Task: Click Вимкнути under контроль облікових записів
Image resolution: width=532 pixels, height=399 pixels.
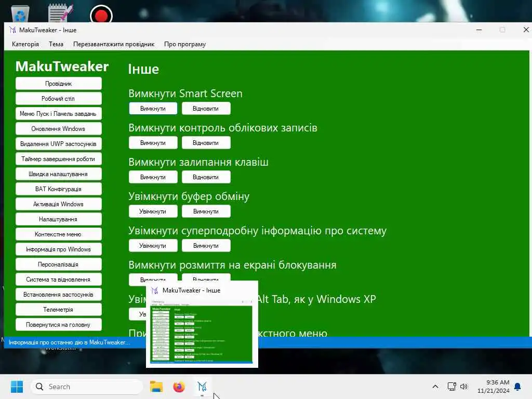Action: click(153, 143)
